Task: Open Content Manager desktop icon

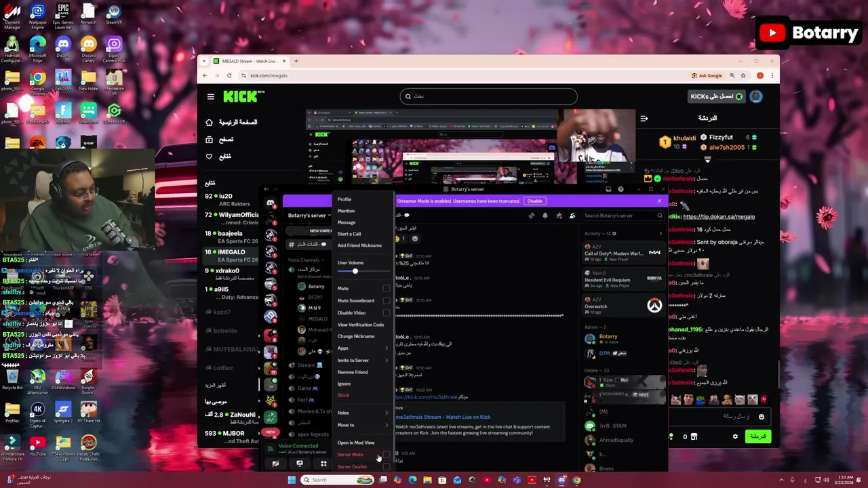Action: (x=12, y=16)
